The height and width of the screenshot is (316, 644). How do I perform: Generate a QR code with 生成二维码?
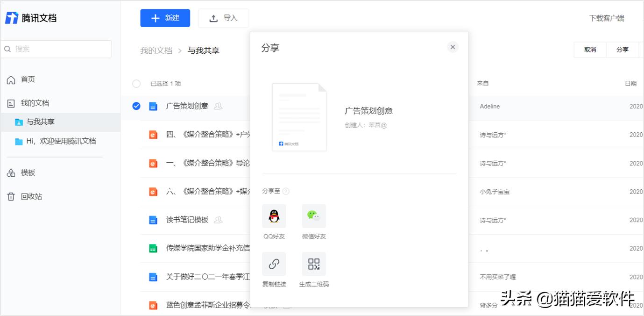(313, 263)
